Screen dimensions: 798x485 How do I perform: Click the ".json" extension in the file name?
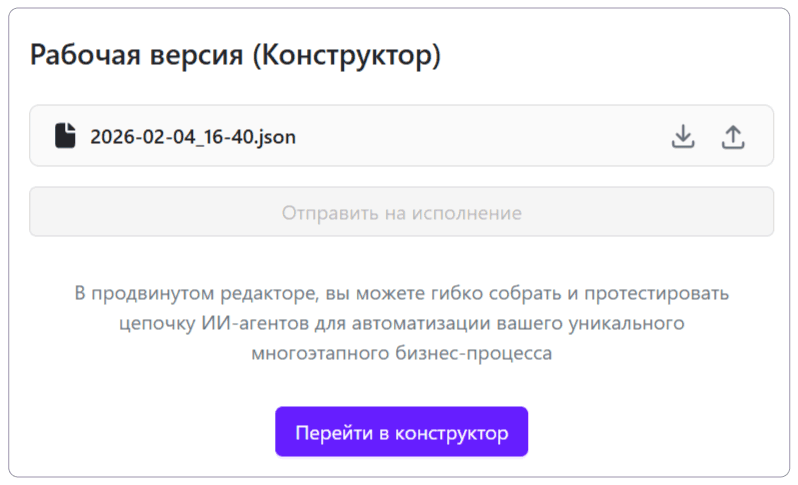click(x=274, y=136)
